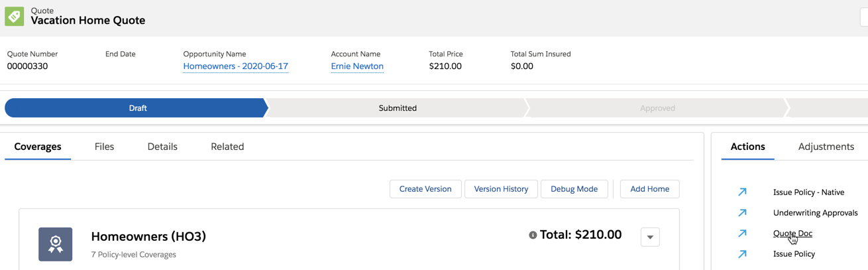
Task: Click the arrow icon beside plain Issue Policy
Action: [742, 254]
